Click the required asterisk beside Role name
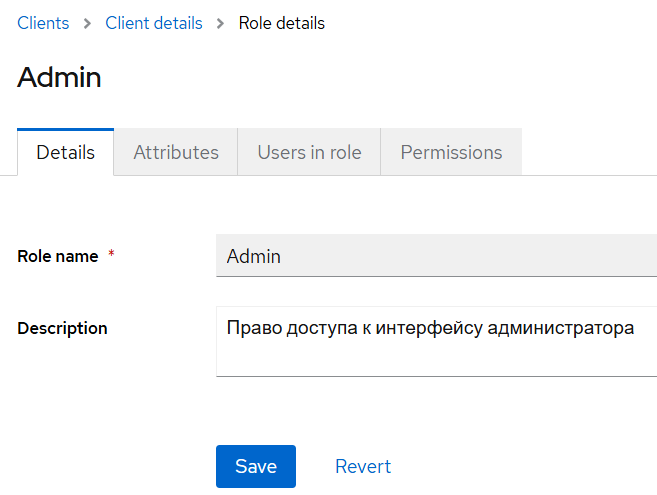Screen dimensions: 657x495 point(111,256)
